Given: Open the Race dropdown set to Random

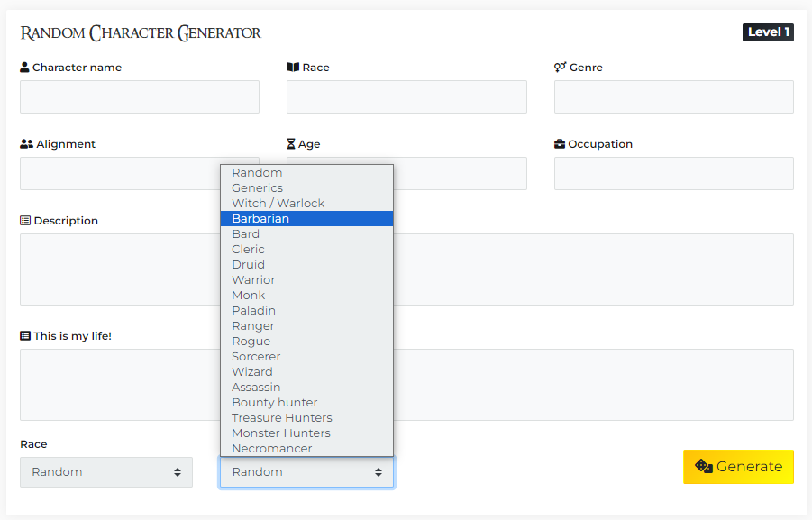Looking at the screenshot, I should 106,472.
